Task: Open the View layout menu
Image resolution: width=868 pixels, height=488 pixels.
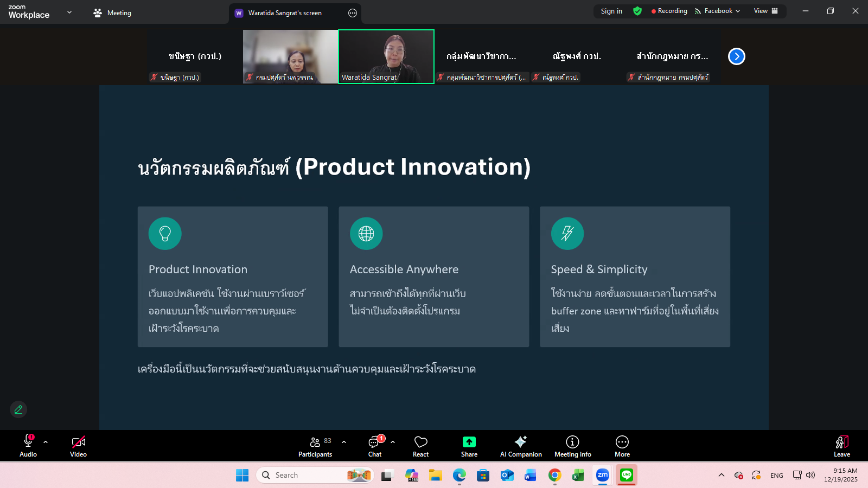Action: point(765,11)
